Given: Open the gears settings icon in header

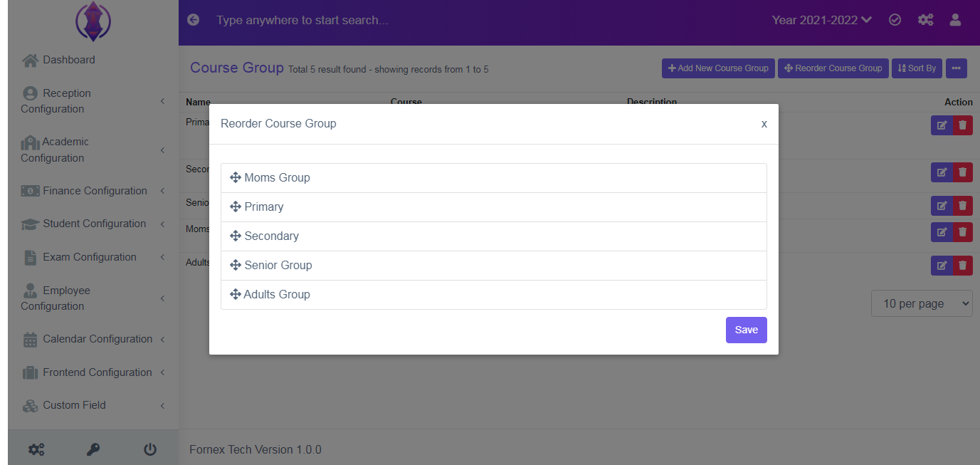Looking at the screenshot, I should point(925,20).
